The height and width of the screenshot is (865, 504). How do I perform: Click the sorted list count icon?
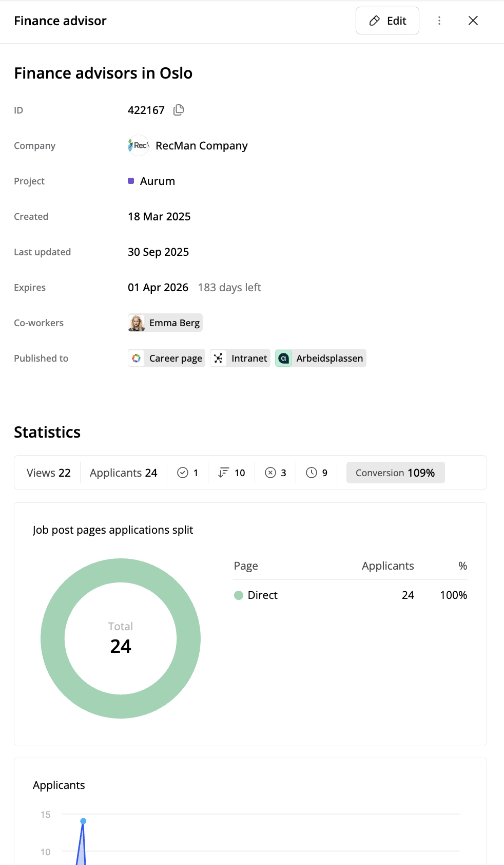[x=224, y=473]
